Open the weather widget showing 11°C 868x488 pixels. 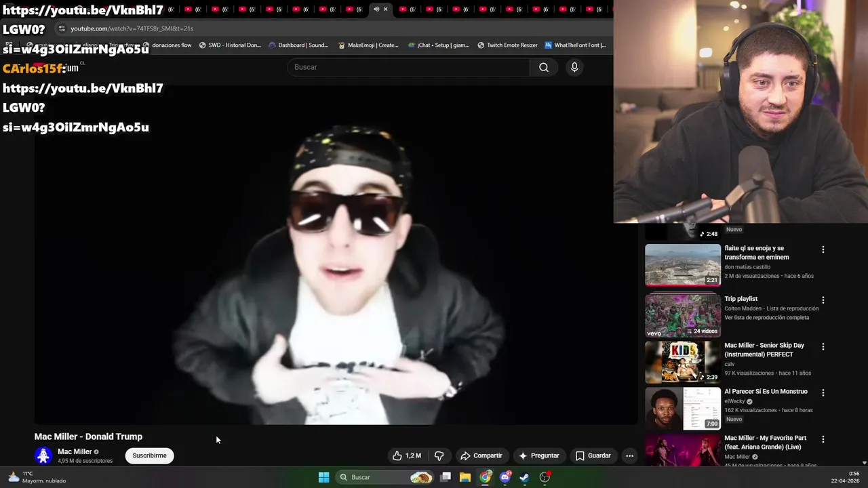pos(37,477)
